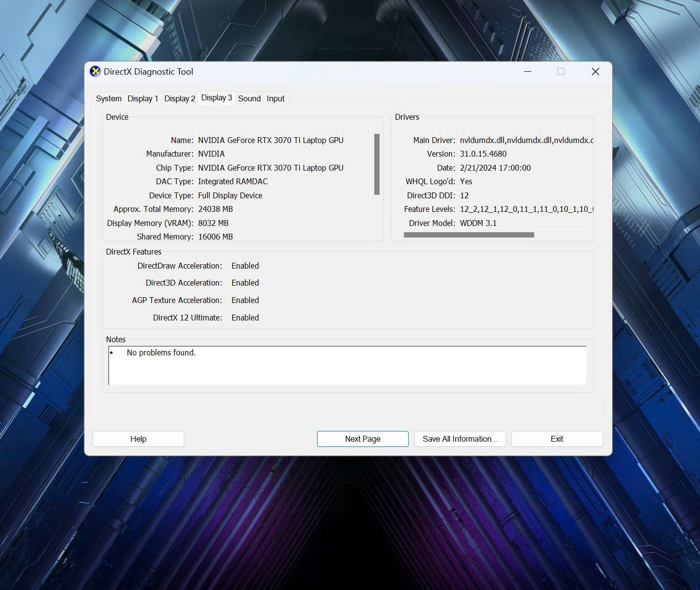Click the Exit button
The height and width of the screenshot is (590, 700).
tap(557, 439)
